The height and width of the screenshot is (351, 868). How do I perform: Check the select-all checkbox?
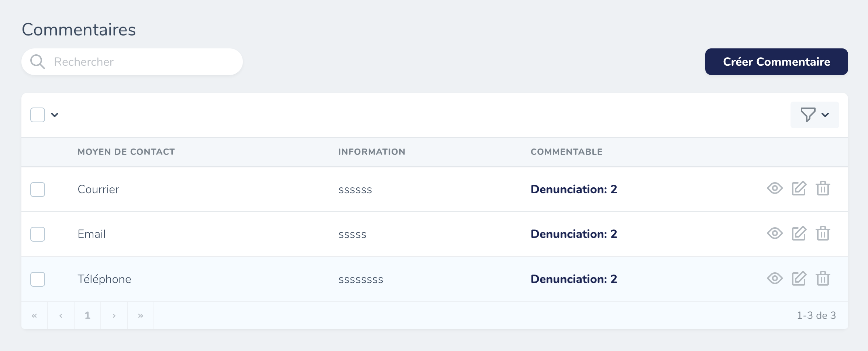(37, 115)
